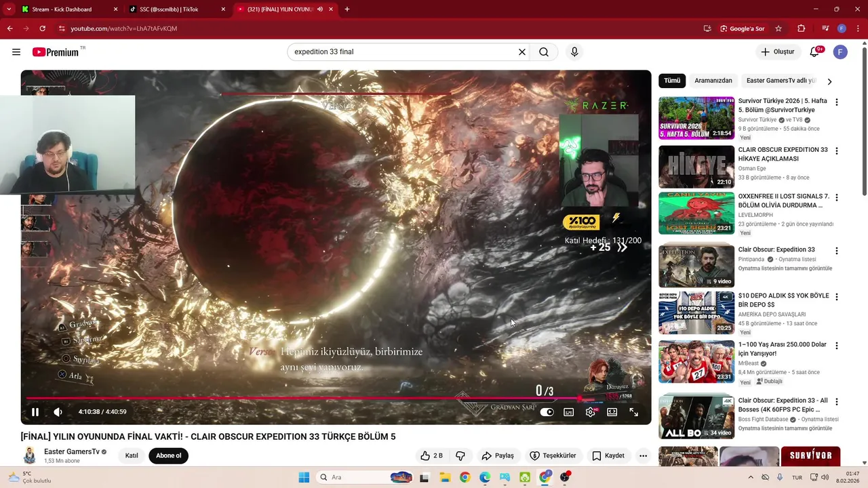Go back in browser history
Screen dimensions: 868x488
9,28
